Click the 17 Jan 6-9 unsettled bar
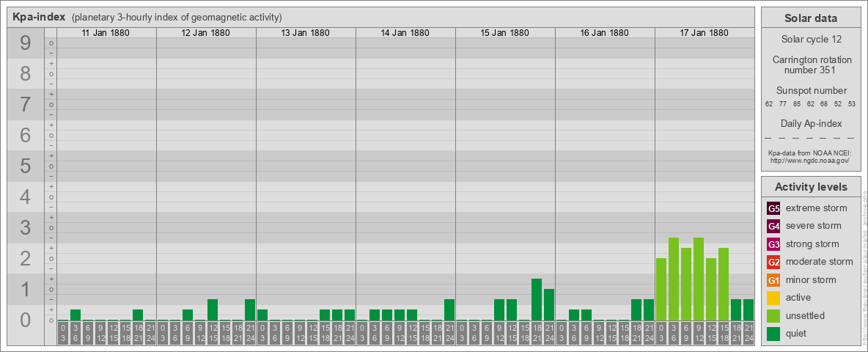 click(x=686, y=285)
